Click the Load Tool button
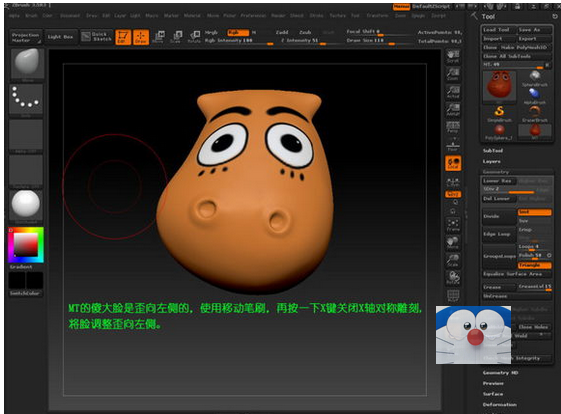This screenshot has height=414, width=561. (x=498, y=30)
